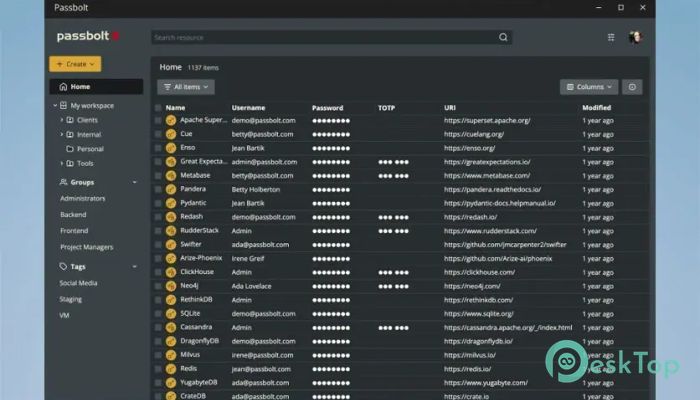Expand the Clients folder arrow
The height and width of the screenshot is (400, 700).
click(x=62, y=120)
